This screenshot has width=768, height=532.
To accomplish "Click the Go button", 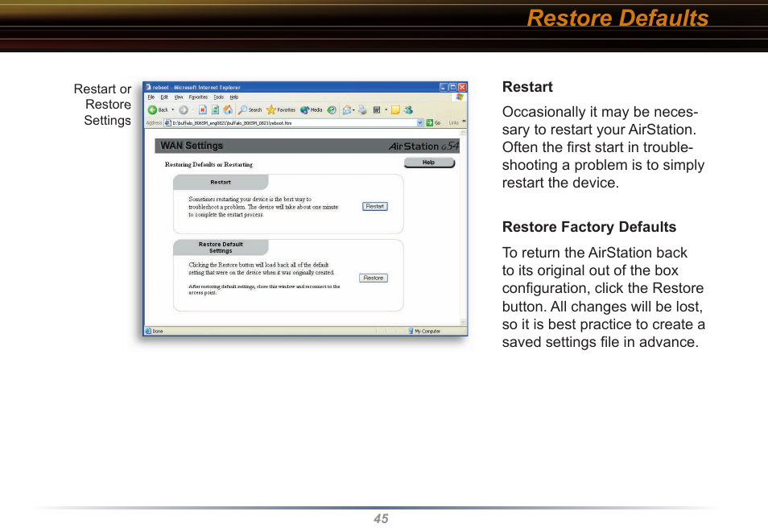I will click(433, 123).
